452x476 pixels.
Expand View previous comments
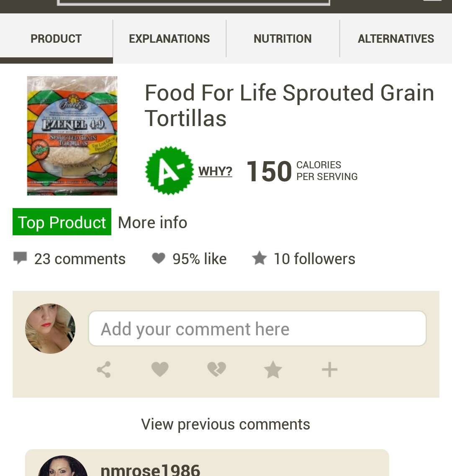(x=226, y=424)
